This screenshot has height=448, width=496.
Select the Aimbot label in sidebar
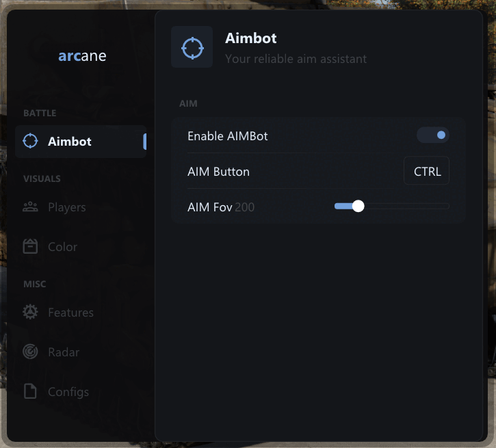(70, 142)
